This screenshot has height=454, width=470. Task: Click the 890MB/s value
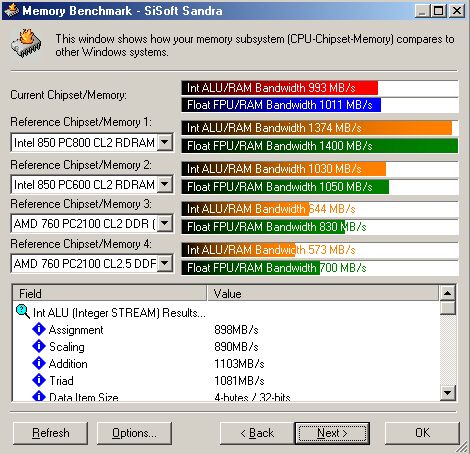coord(236,347)
